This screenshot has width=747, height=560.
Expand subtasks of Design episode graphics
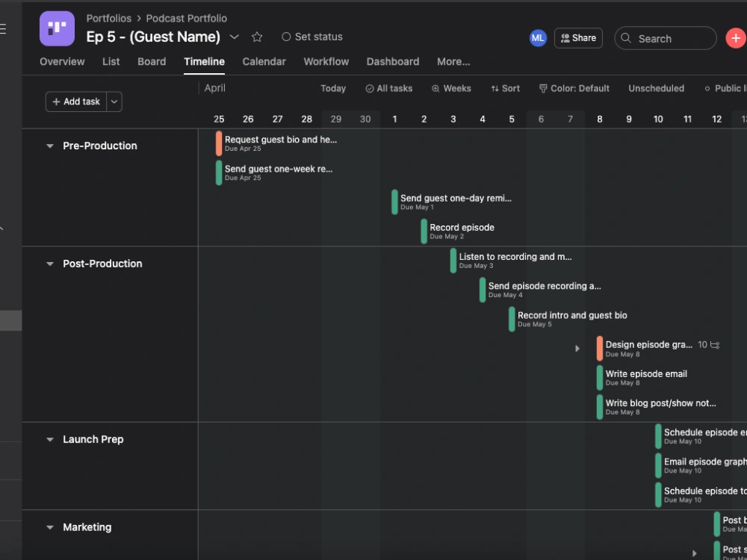[x=577, y=348]
